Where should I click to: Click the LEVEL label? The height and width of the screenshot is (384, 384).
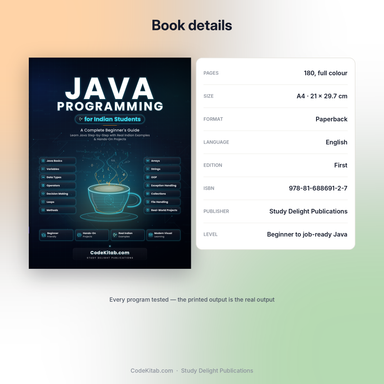(210, 234)
